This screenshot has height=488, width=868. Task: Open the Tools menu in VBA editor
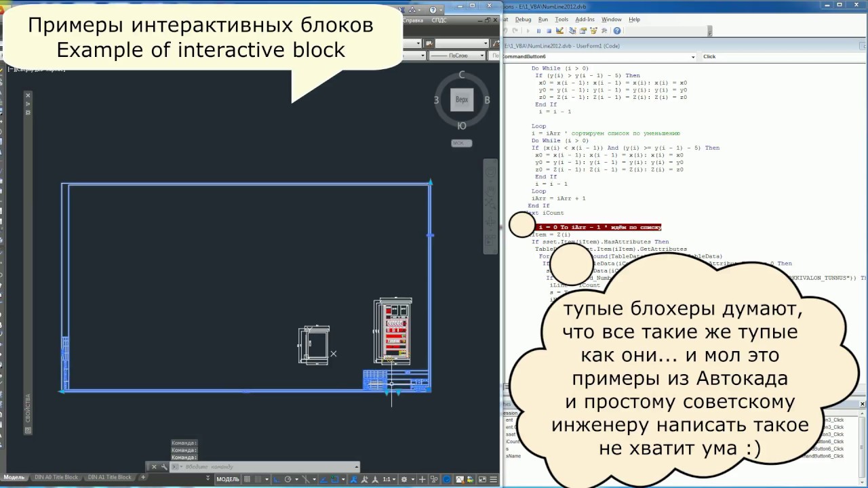(x=561, y=20)
